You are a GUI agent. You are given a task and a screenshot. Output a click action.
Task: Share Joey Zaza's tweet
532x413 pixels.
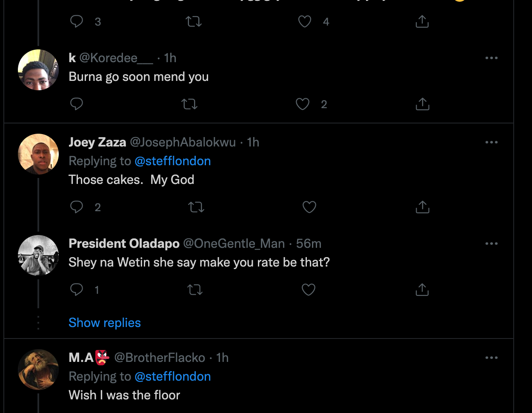click(422, 207)
